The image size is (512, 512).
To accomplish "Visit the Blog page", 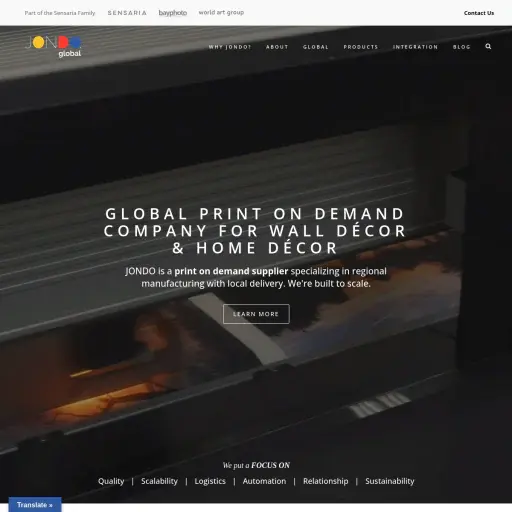I will tap(462, 47).
